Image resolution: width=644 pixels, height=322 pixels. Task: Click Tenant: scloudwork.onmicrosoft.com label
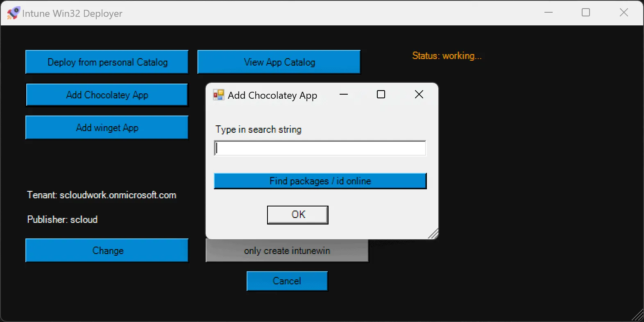point(102,195)
